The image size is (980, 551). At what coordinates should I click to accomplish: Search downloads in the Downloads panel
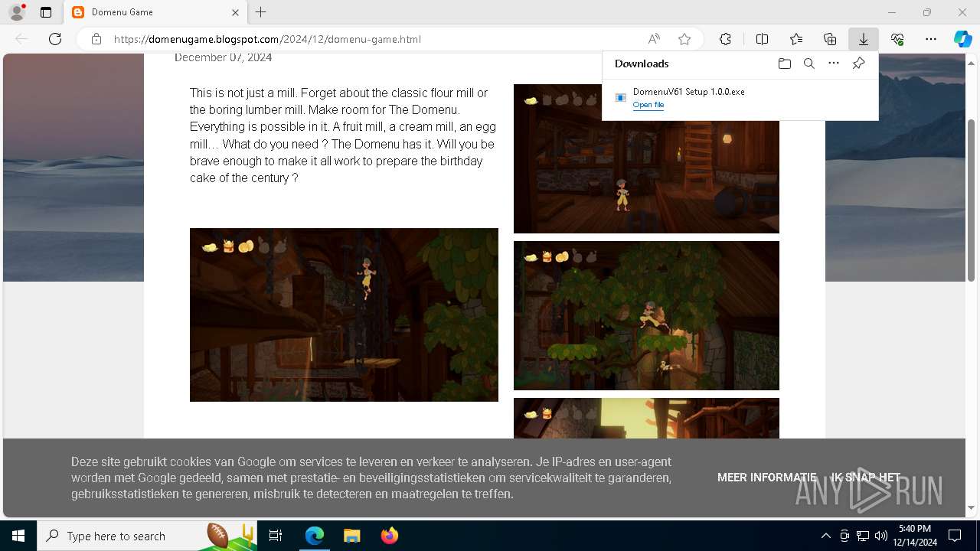point(808,64)
